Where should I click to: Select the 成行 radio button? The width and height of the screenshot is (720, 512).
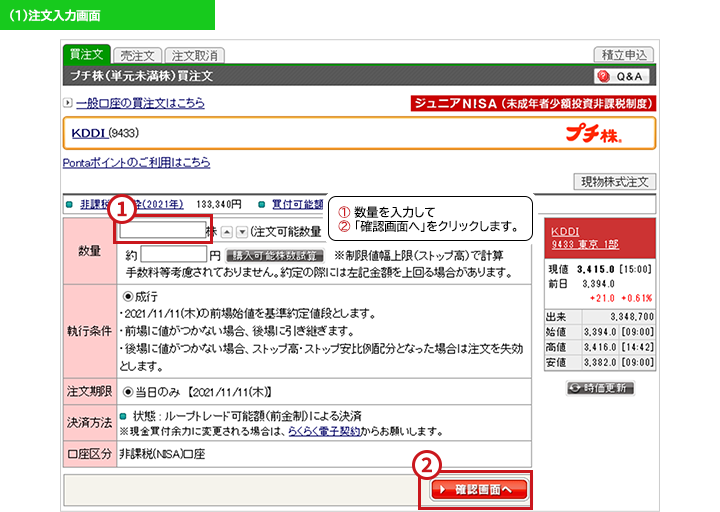128,297
